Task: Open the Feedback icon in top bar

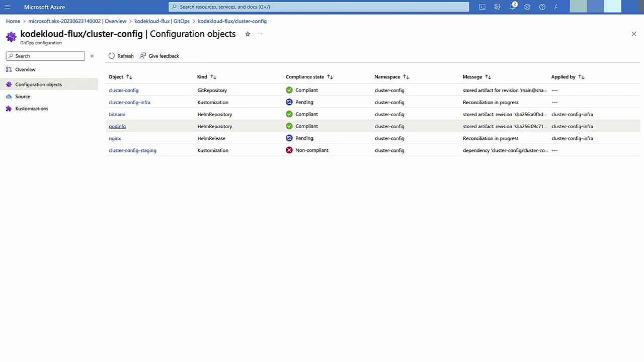Action: tap(556, 7)
